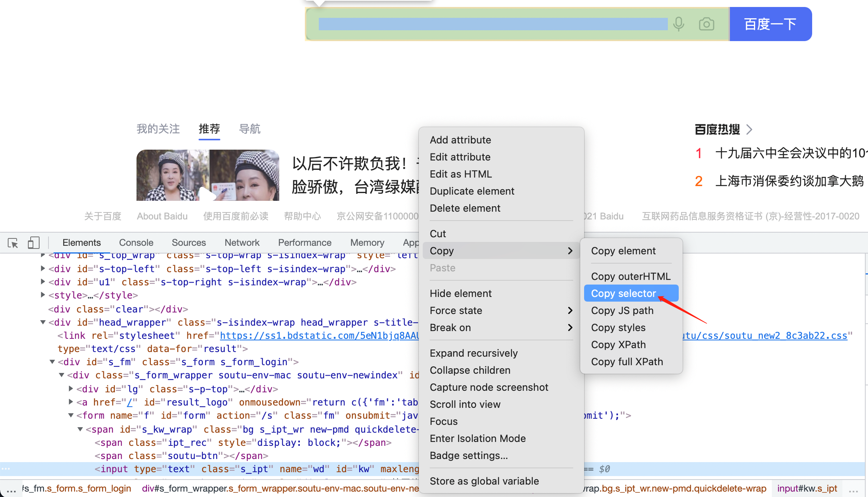Open the 使用百度前必读 footer link
This screenshot has width=868, height=497.
click(x=236, y=216)
